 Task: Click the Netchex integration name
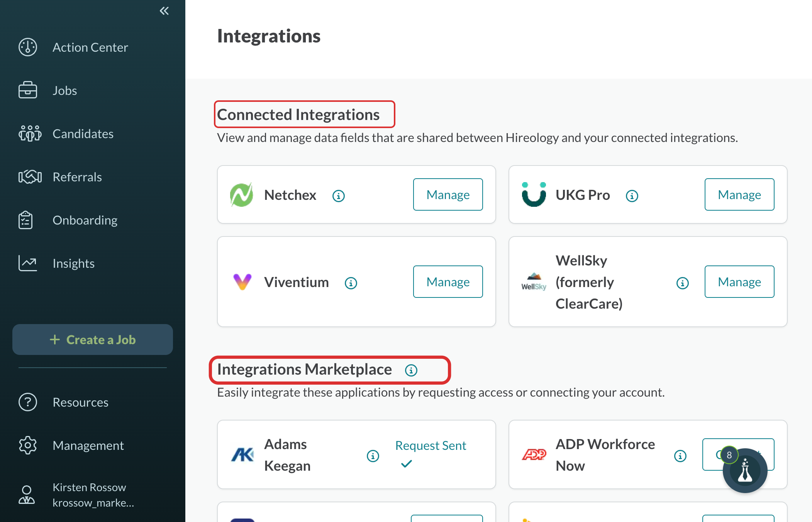pos(290,195)
